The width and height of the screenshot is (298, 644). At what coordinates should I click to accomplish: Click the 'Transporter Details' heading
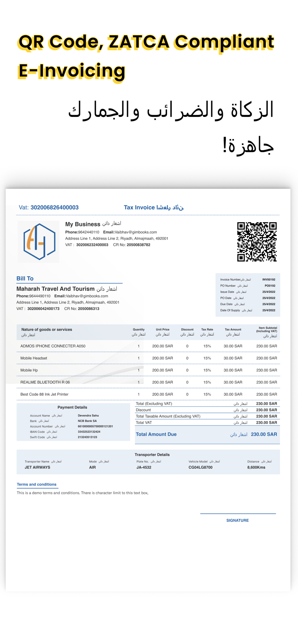[x=152, y=455]
